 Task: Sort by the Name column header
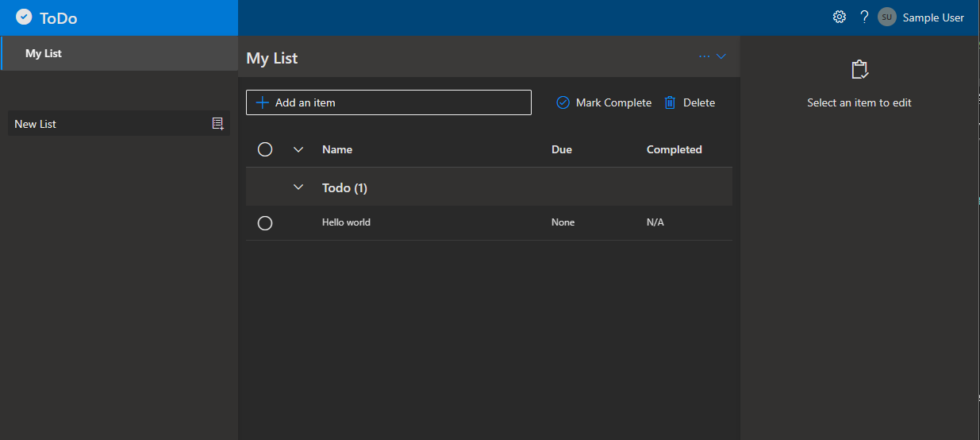337,149
